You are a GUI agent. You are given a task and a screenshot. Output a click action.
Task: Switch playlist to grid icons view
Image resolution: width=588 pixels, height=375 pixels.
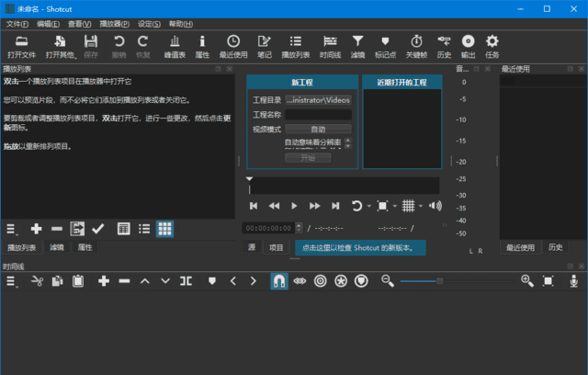164,229
